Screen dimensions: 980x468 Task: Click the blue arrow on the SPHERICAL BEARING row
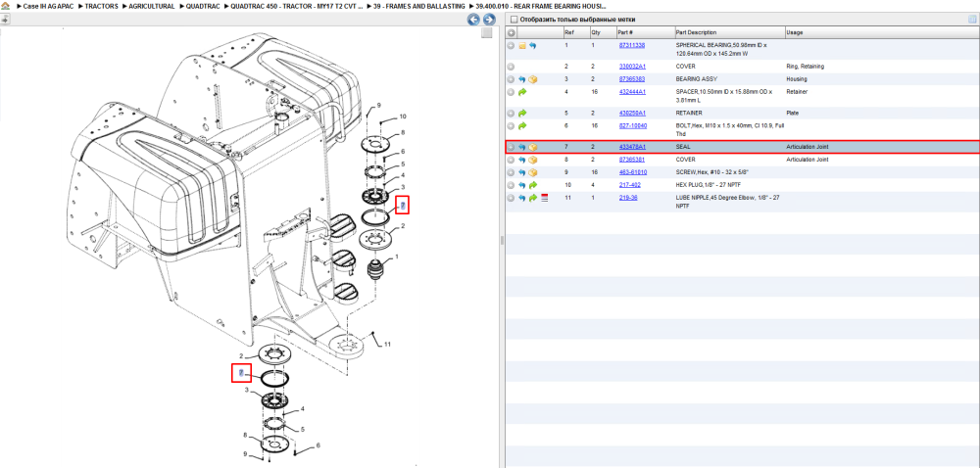[533, 46]
